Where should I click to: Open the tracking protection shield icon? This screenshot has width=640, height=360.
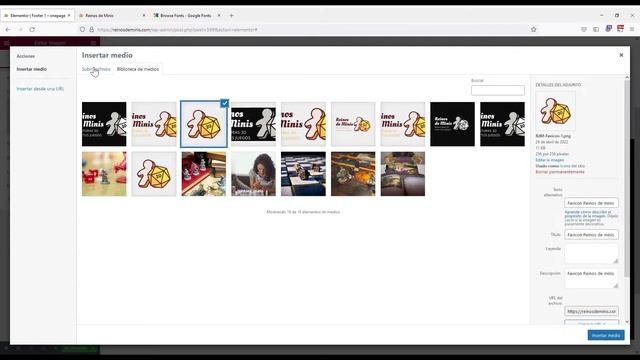point(82,29)
